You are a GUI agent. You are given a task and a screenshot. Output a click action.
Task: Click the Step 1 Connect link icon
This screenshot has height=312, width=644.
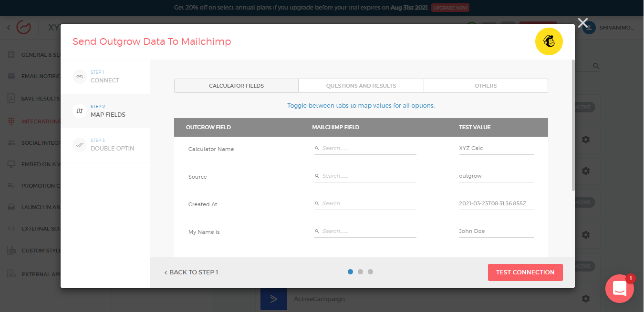pyautogui.click(x=80, y=77)
